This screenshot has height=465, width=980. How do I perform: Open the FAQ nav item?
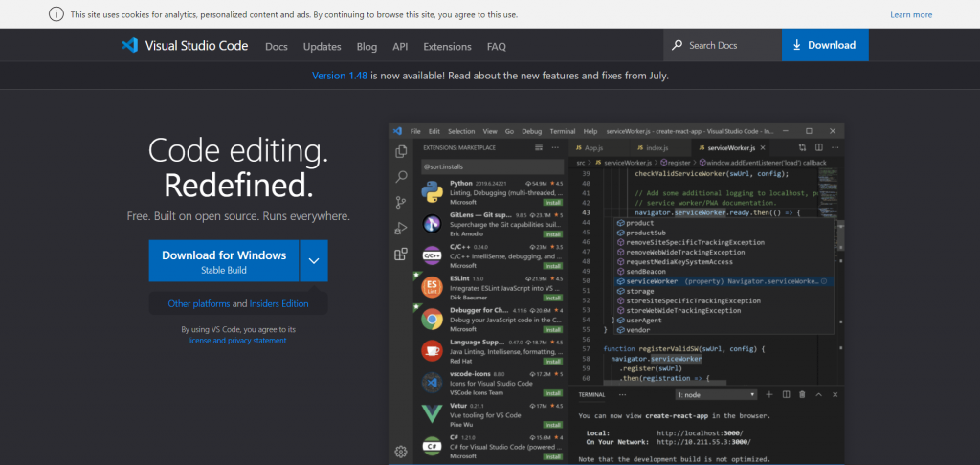[x=497, y=46]
